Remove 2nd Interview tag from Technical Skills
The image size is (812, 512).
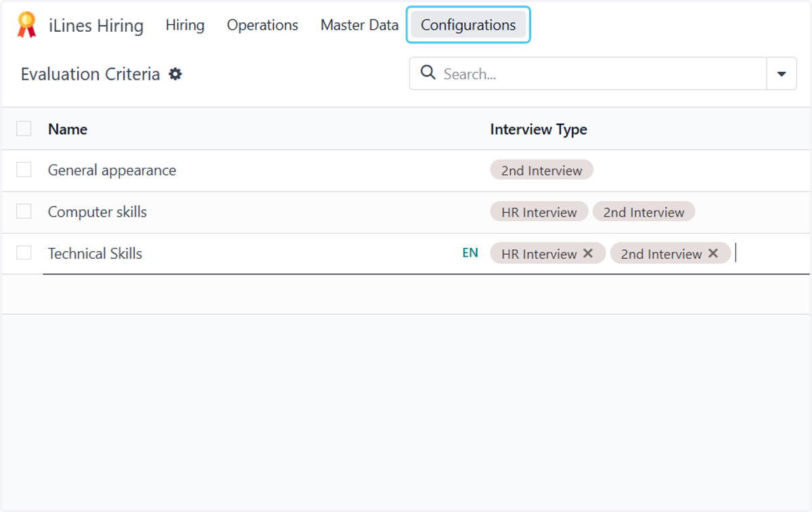(713, 253)
